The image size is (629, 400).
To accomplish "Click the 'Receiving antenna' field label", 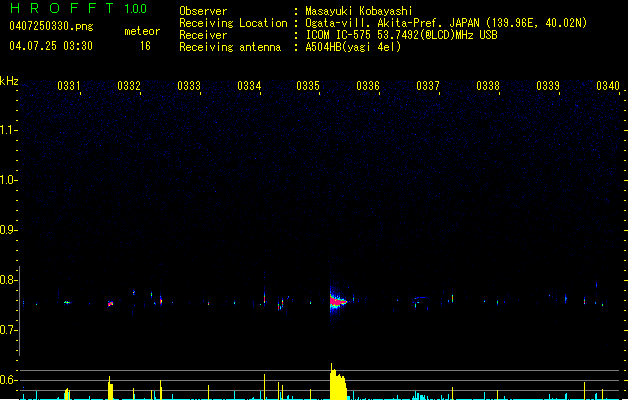I will [x=230, y=47].
